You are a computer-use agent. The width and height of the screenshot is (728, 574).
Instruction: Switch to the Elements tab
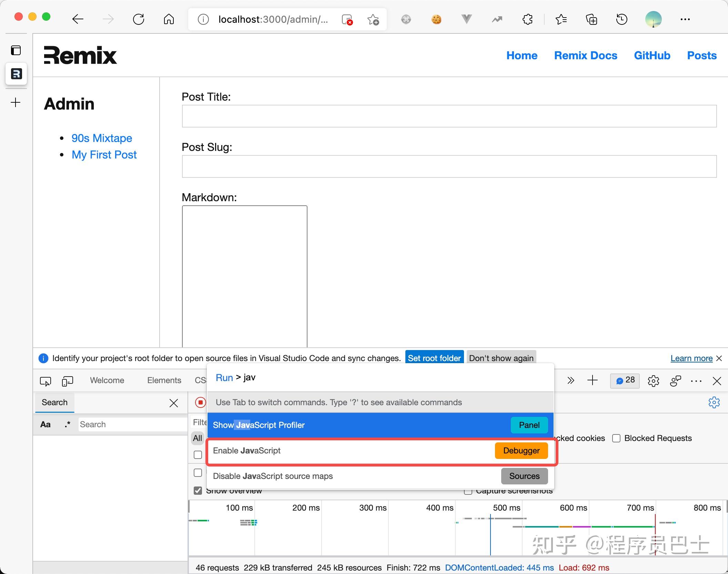coord(164,380)
